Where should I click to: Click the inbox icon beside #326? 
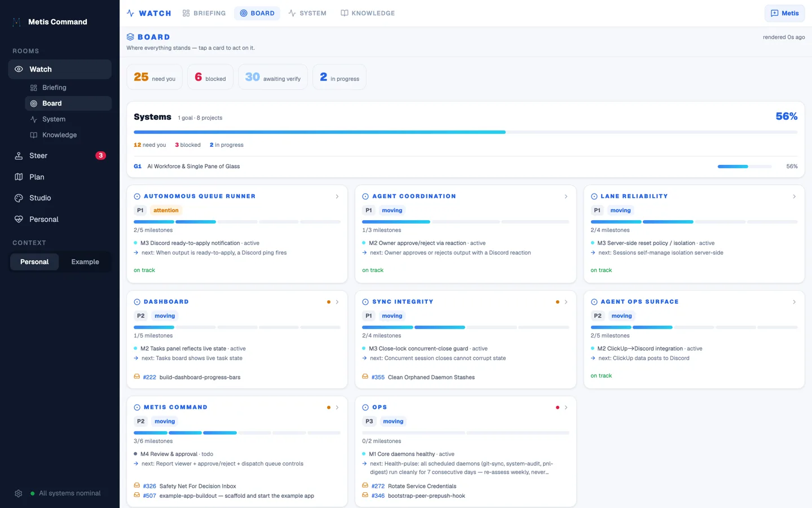click(137, 485)
